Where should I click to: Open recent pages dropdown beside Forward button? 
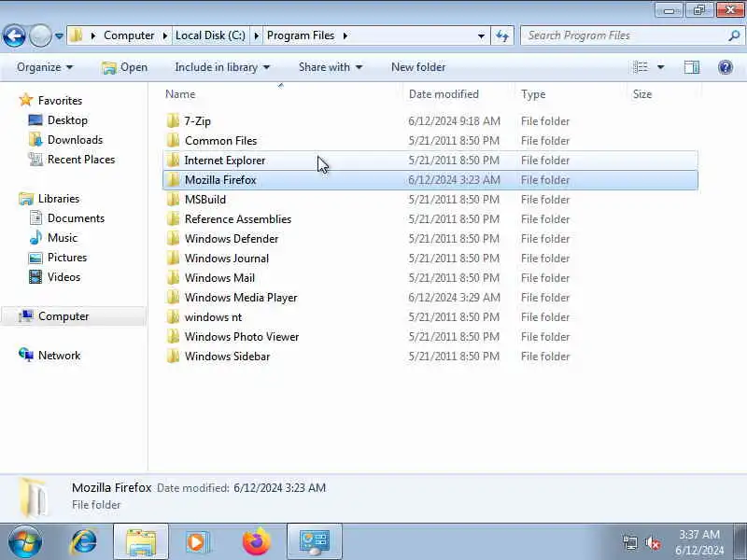tap(59, 35)
